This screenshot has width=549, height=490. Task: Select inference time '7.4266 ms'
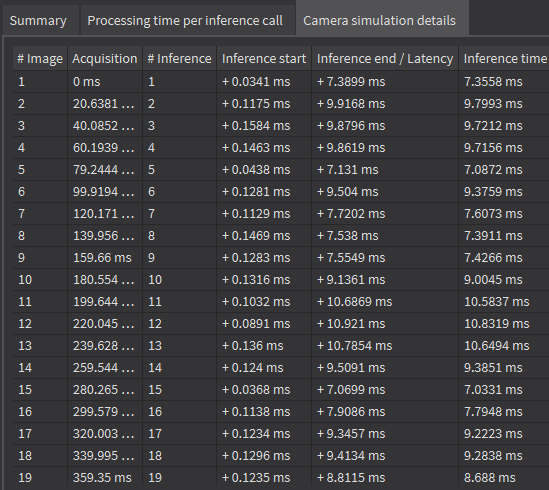pyautogui.click(x=504, y=258)
